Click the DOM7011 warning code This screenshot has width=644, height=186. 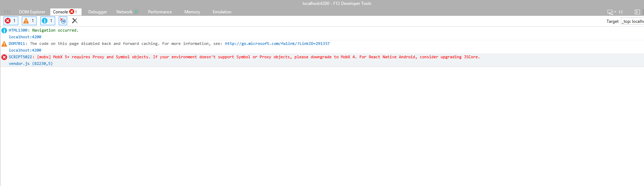tap(17, 44)
